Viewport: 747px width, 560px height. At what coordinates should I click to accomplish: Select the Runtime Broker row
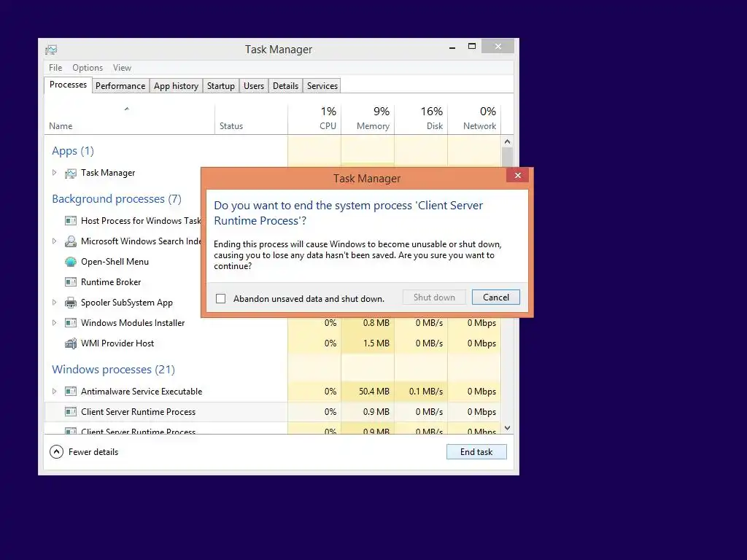[x=123, y=282]
